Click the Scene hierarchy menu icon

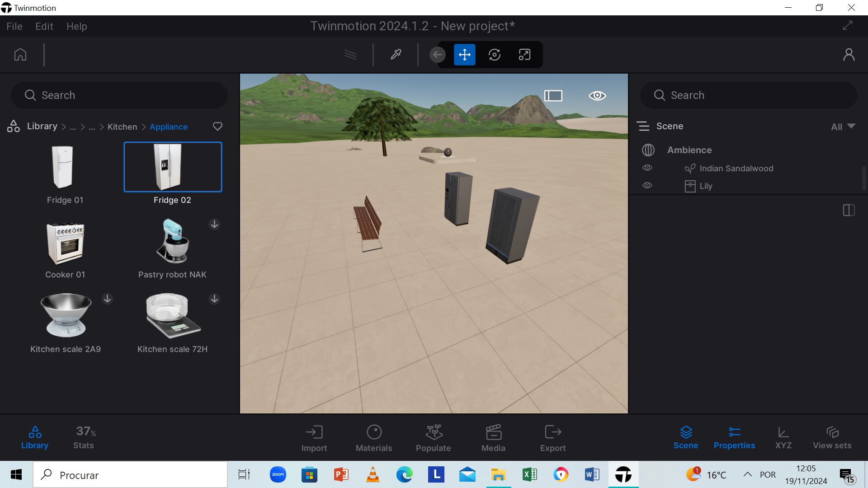pyautogui.click(x=643, y=126)
